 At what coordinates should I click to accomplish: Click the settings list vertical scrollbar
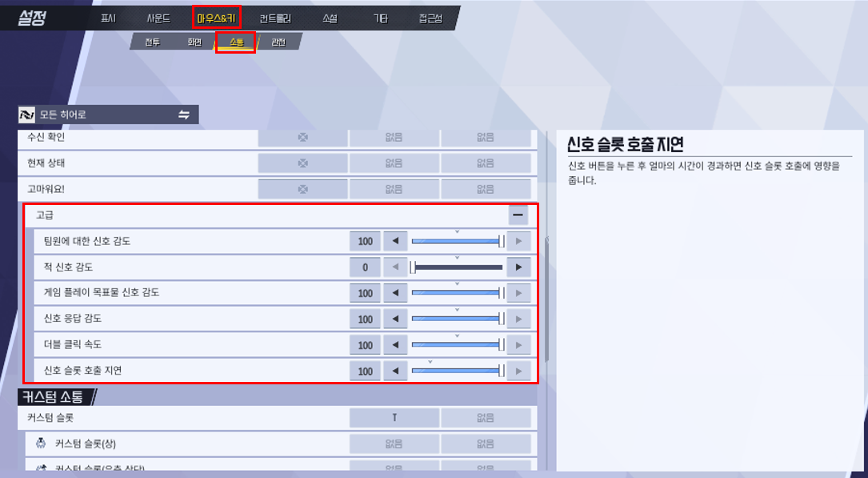[x=547, y=299]
